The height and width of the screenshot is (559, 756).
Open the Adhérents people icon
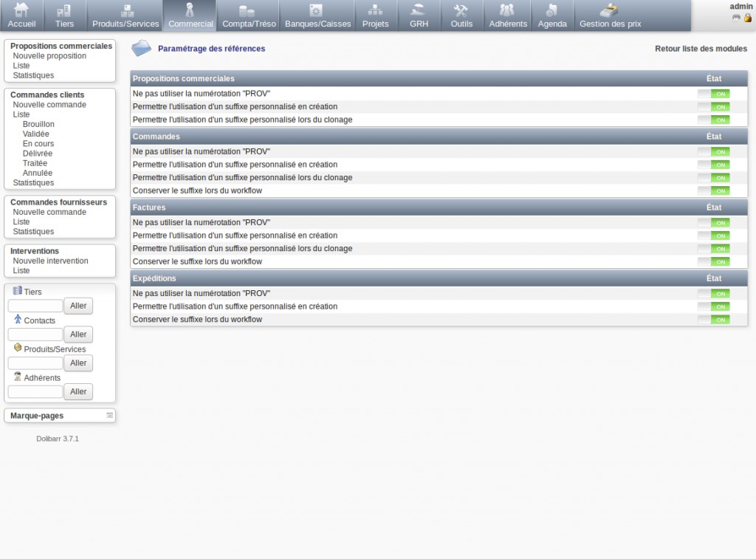(506, 10)
